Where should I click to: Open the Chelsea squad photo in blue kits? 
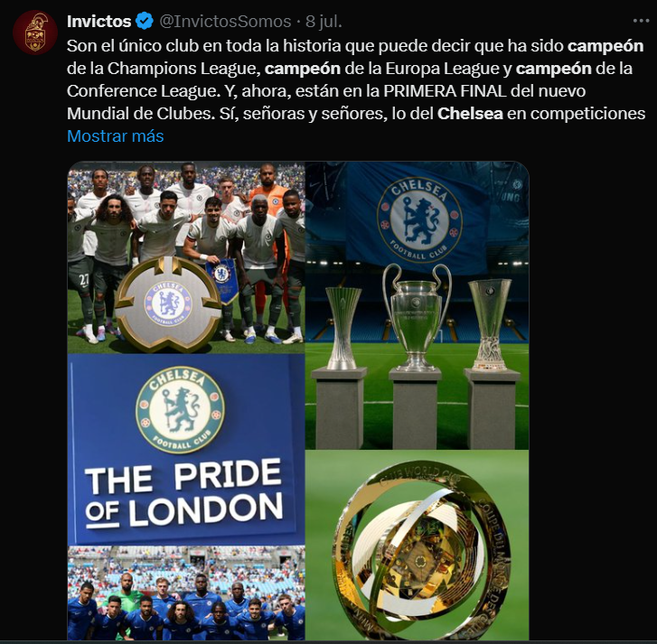pyautogui.click(x=186, y=593)
